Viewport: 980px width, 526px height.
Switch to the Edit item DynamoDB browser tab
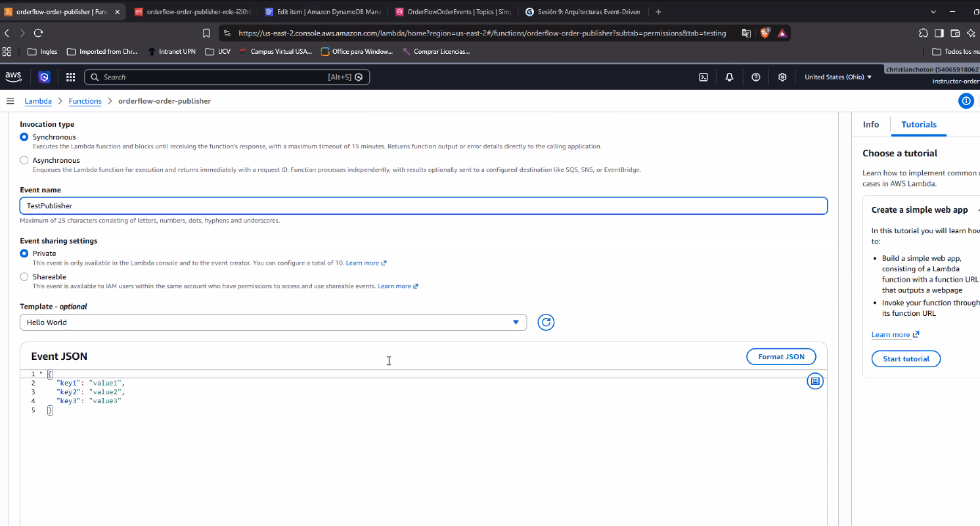pyautogui.click(x=323, y=12)
